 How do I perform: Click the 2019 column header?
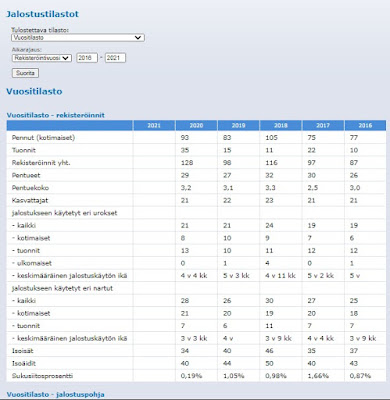[238, 125]
